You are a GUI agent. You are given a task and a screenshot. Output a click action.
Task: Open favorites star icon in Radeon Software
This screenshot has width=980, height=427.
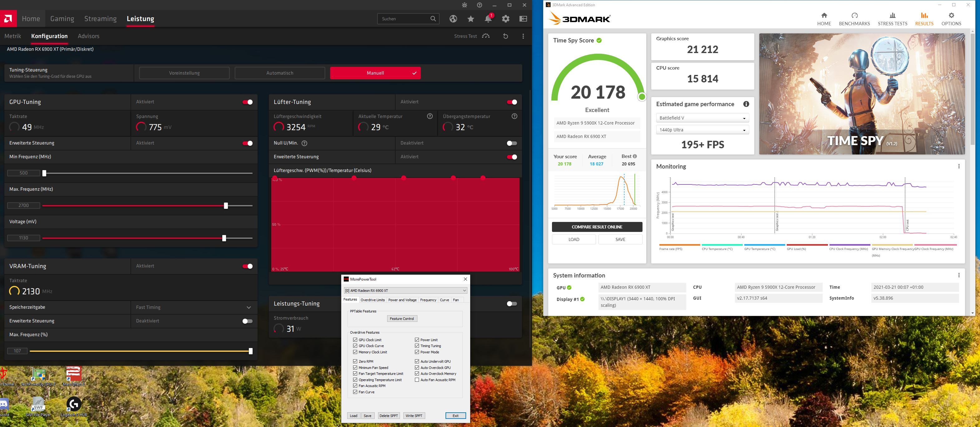click(x=470, y=19)
